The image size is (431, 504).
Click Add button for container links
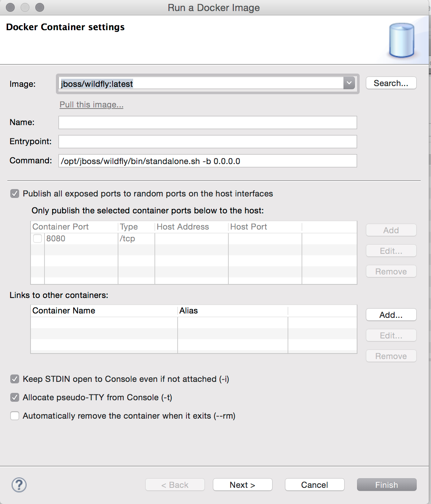pyautogui.click(x=391, y=315)
